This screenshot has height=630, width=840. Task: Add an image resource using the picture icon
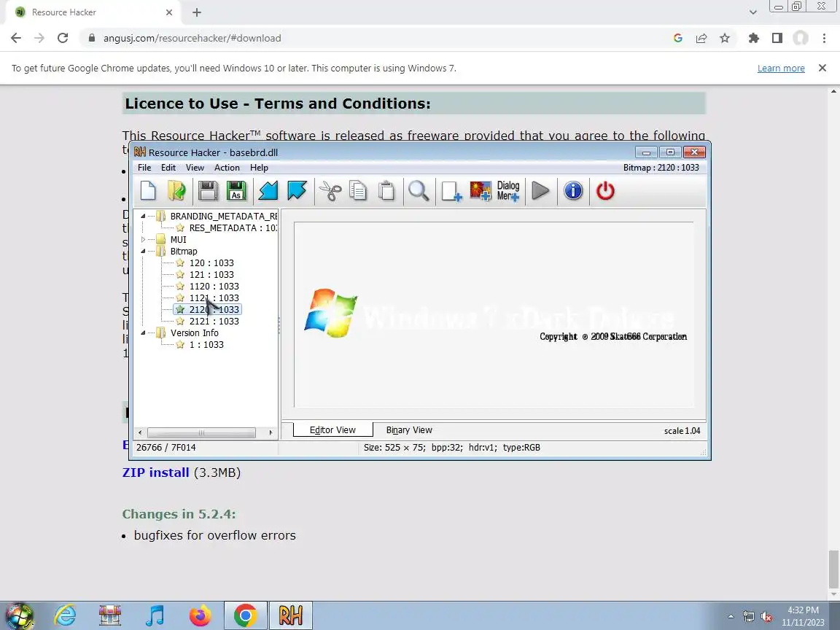(x=480, y=191)
